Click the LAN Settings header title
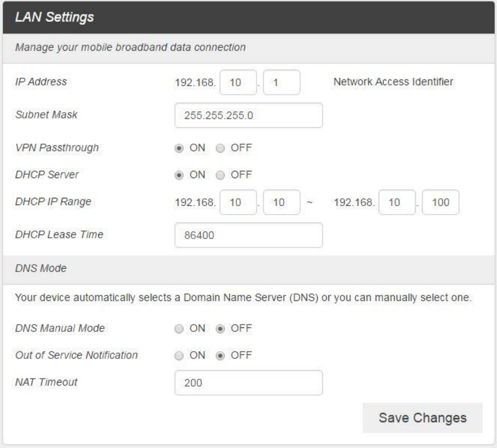Screen dimensions: 497x448 click(54, 17)
